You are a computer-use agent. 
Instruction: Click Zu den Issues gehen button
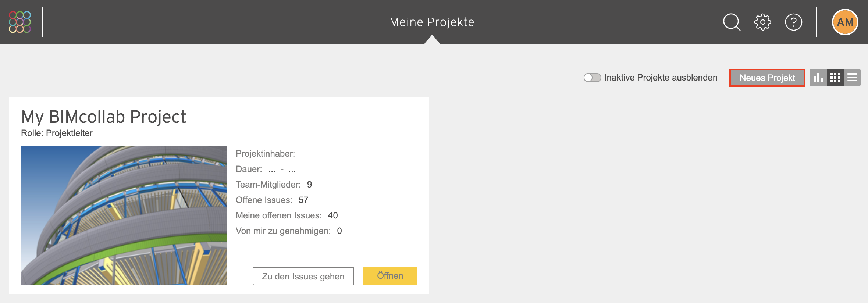[x=303, y=276]
